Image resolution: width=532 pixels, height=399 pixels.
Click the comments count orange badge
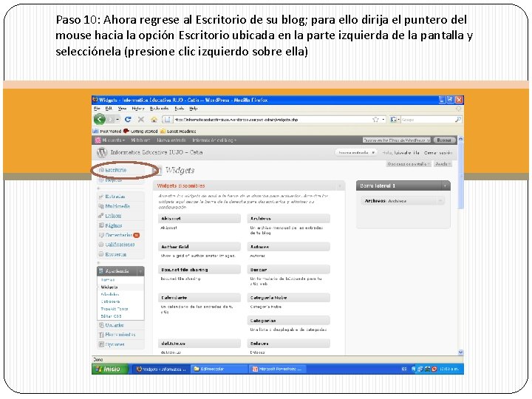[136, 235]
